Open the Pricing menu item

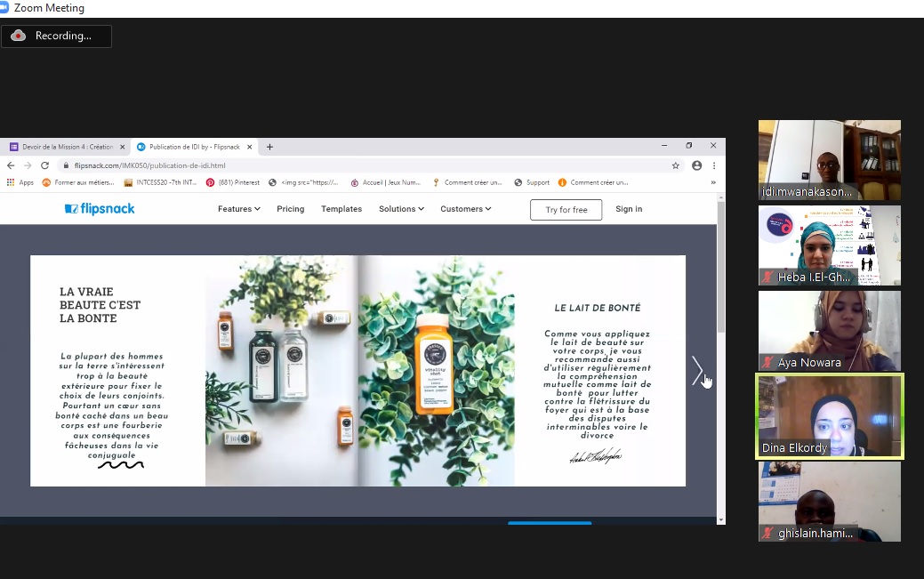click(290, 209)
